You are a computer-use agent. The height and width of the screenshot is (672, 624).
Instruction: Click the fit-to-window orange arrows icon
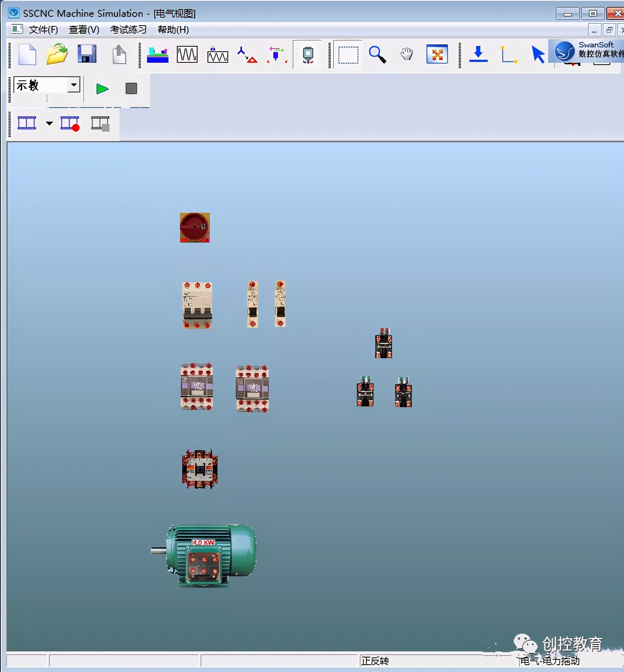pos(437,54)
